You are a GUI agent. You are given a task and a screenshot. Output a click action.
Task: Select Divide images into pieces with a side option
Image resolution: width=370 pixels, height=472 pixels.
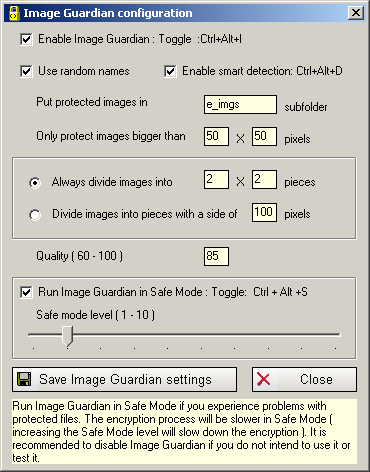tap(35, 215)
